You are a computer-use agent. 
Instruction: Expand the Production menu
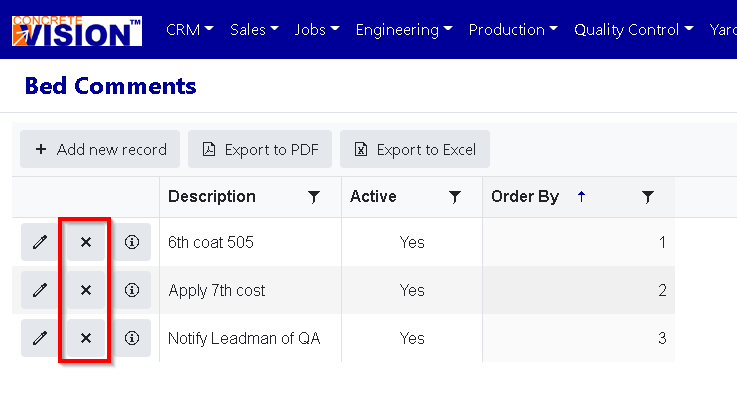(513, 30)
